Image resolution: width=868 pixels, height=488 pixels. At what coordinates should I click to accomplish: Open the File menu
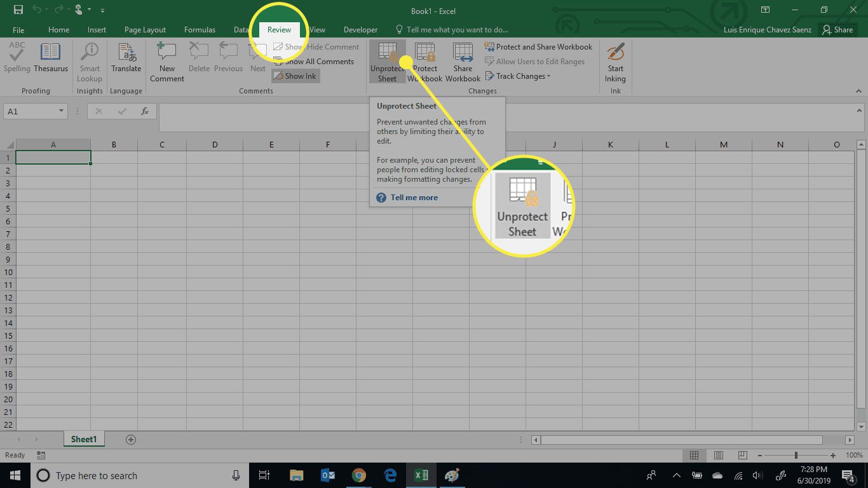(18, 29)
